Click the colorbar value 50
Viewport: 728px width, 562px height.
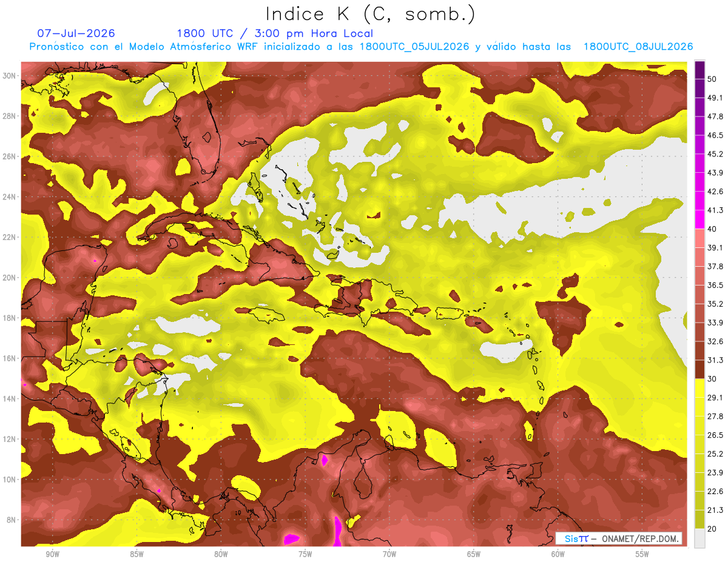click(713, 79)
